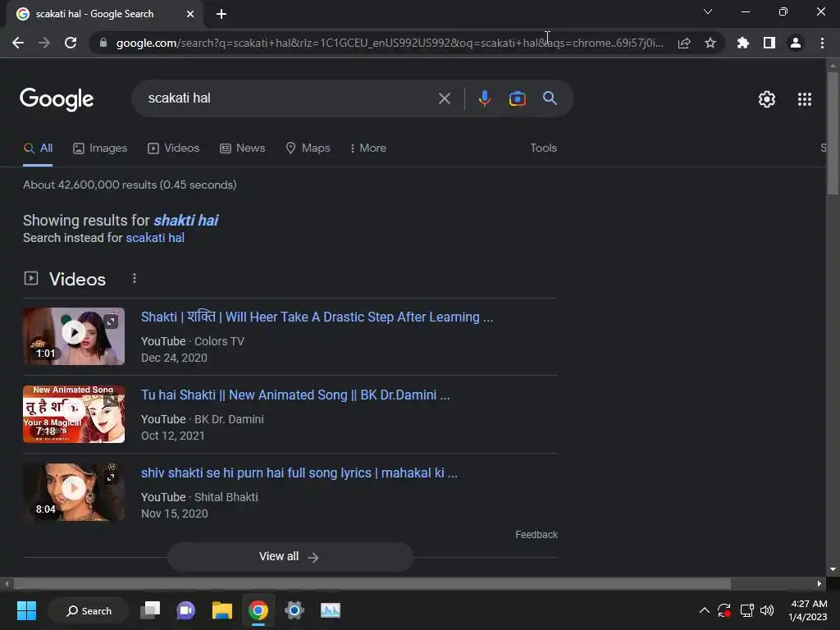Go back using the browser back arrow
Screen dimensions: 840x630
point(18,43)
